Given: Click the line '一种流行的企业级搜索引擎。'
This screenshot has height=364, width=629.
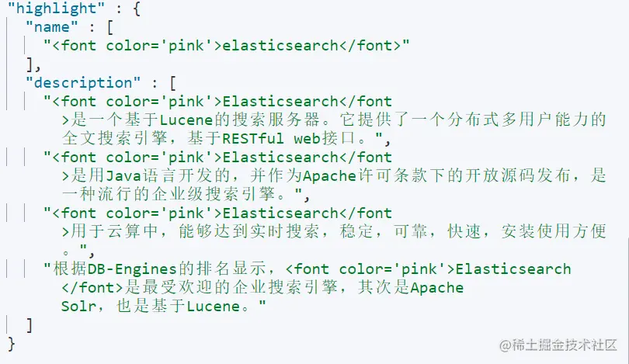Looking at the screenshot, I should point(186,194).
